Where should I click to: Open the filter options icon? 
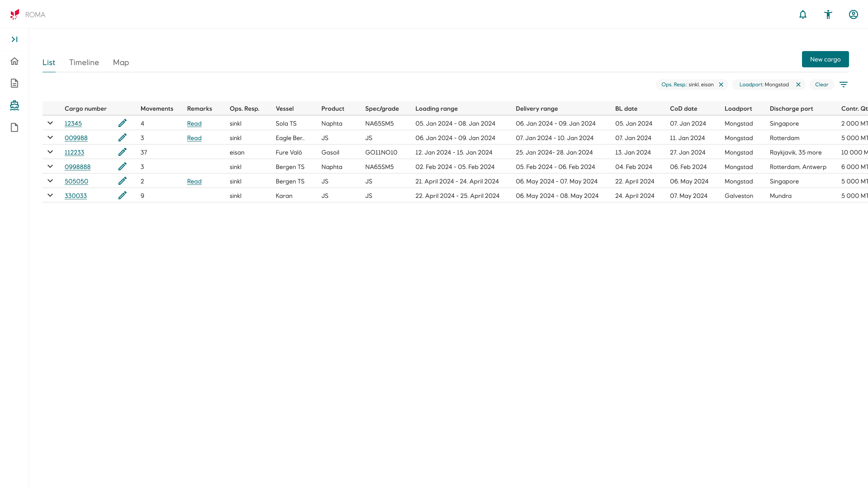tap(843, 84)
